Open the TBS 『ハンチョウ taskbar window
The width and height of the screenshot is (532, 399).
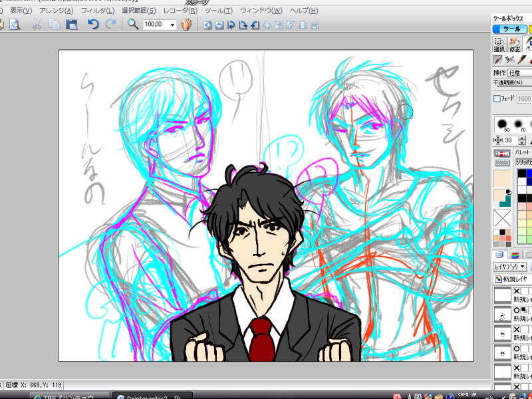coord(70,396)
